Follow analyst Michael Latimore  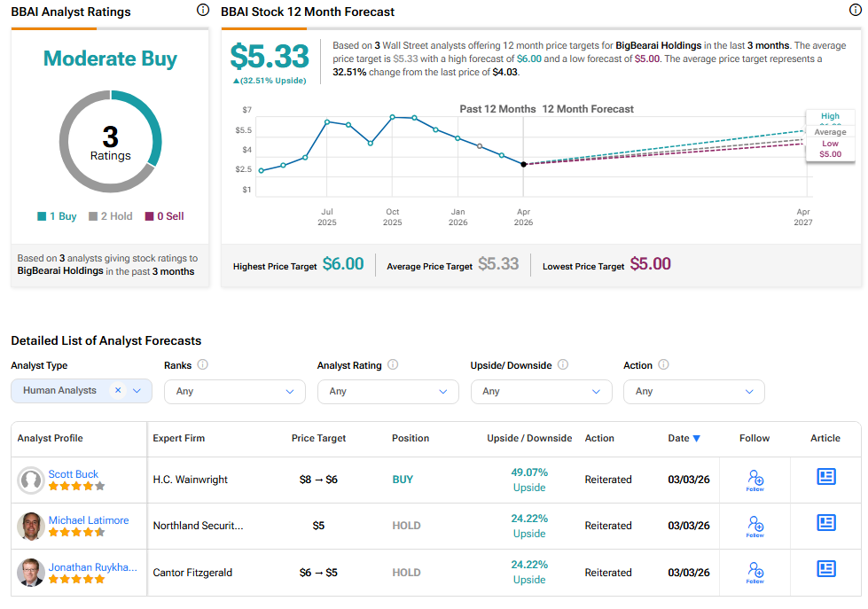coord(755,526)
